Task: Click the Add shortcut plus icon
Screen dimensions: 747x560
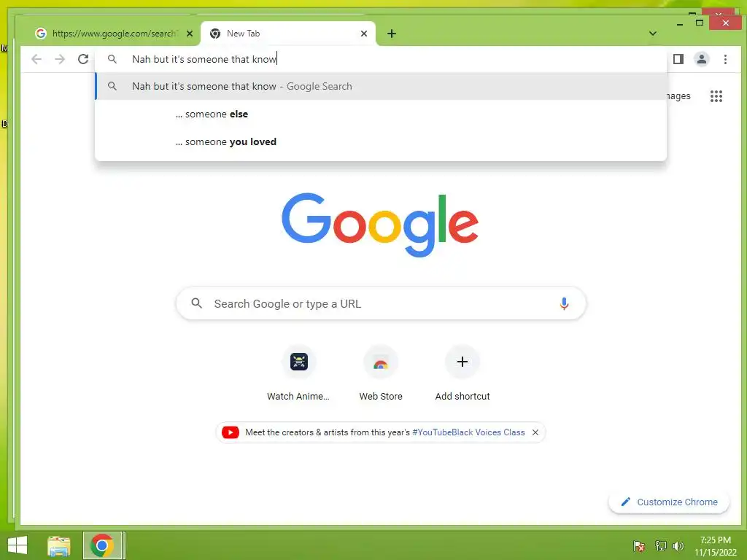Action: pyautogui.click(x=462, y=362)
